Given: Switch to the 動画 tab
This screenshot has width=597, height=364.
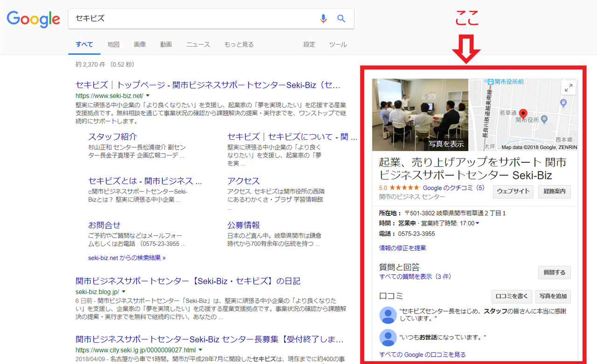Looking at the screenshot, I should [166, 44].
